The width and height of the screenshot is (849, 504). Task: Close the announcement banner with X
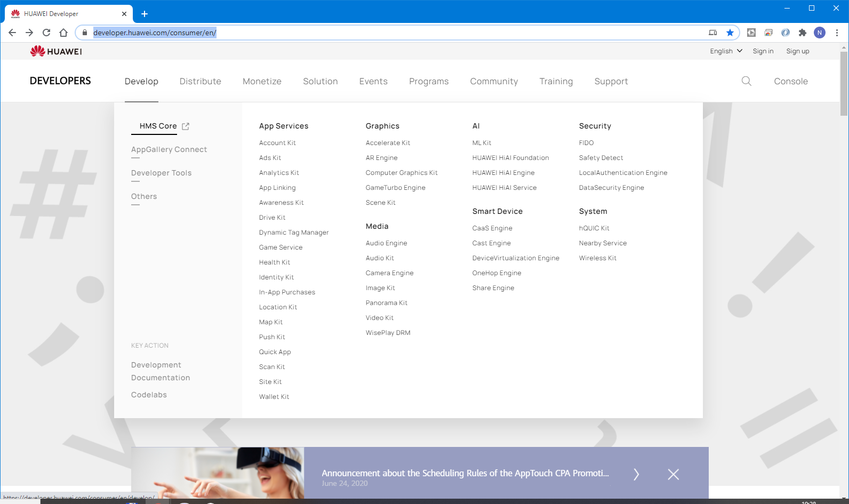click(674, 474)
